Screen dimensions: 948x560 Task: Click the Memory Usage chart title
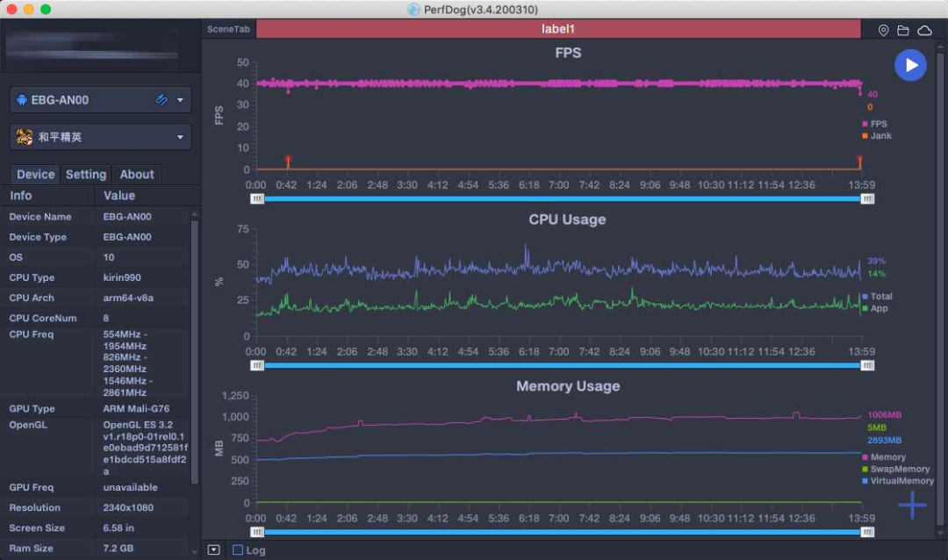pos(568,386)
